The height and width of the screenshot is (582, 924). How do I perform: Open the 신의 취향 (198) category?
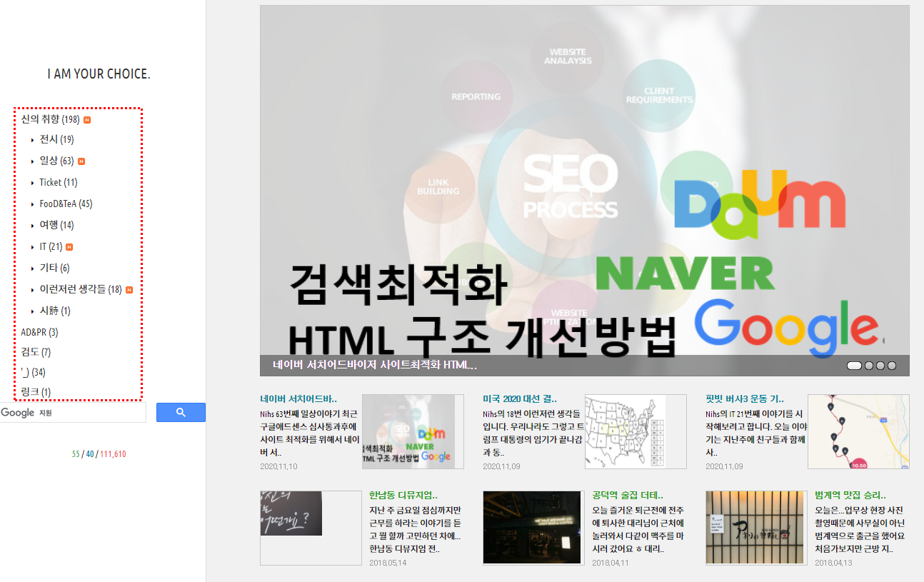pos(50,119)
